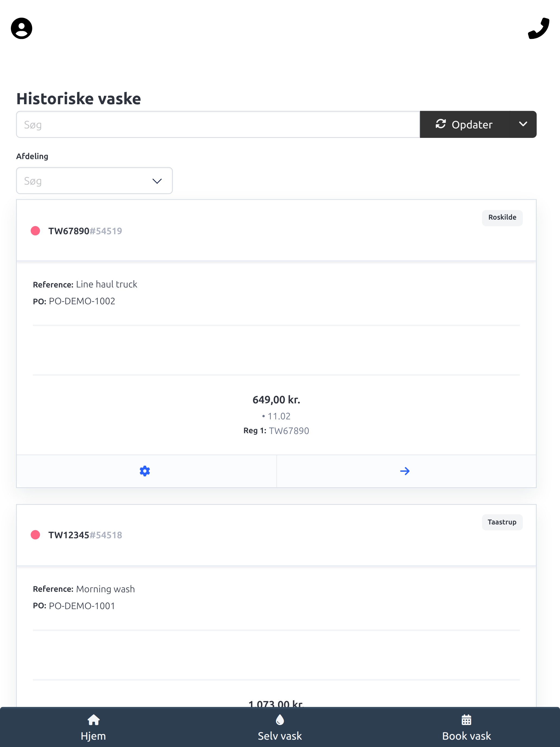Tap the water drop Selv vask icon
The height and width of the screenshot is (747, 560).
pos(280,720)
